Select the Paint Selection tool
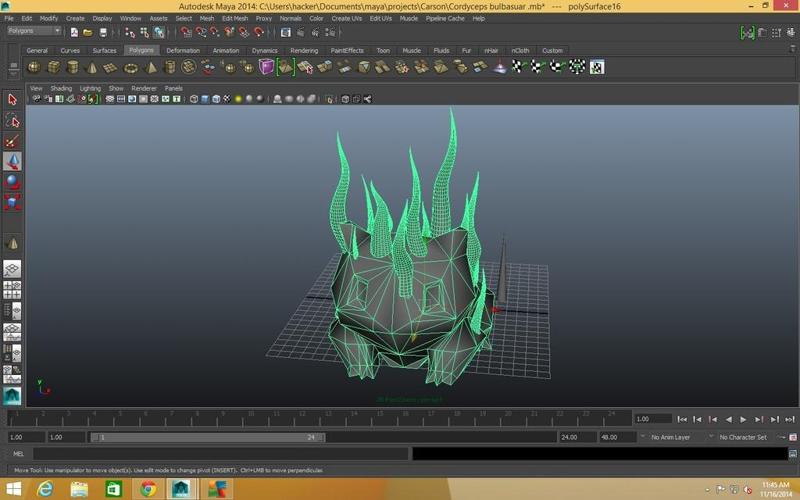The image size is (800, 500). pos(12,141)
